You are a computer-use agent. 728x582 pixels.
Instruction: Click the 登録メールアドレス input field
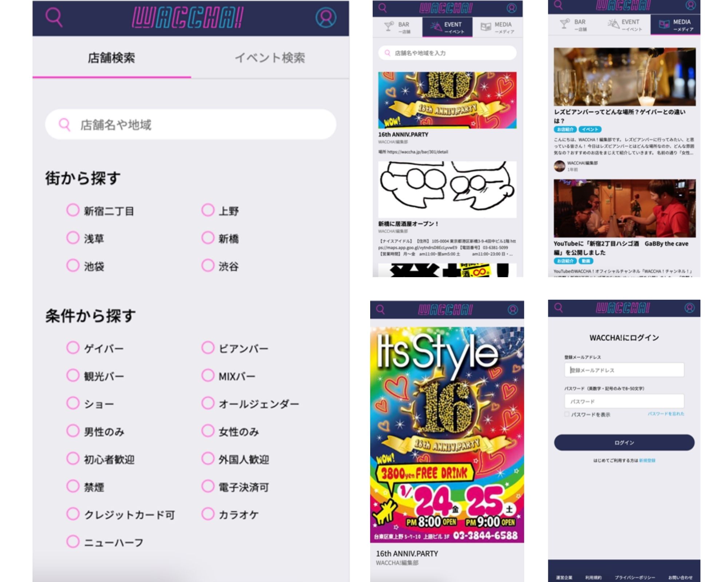point(624,370)
